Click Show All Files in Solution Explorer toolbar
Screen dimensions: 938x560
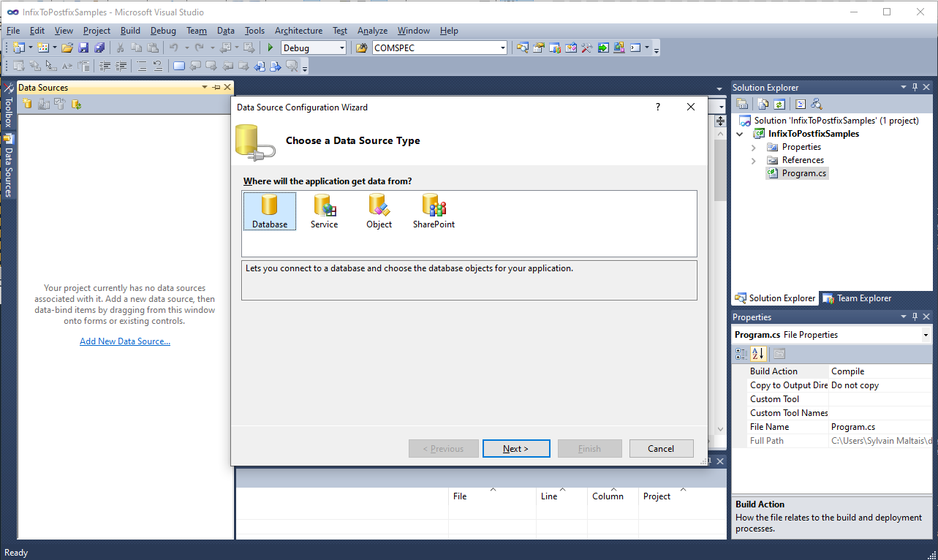point(763,104)
